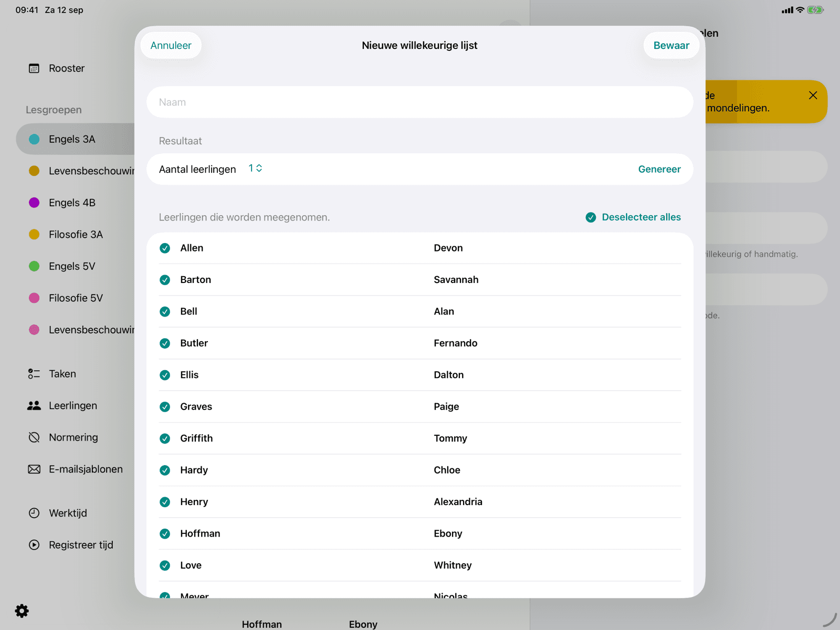This screenshot has height=630, width=840.
Task: Uncheck student Love Whitney
Action: pyautogui.click(x=165, y=565)
